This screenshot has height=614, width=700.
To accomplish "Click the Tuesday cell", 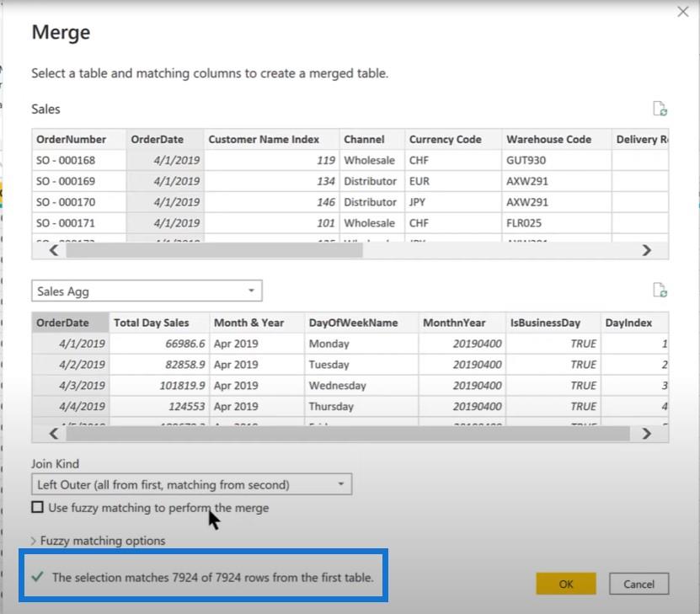I will click(361, 365).
